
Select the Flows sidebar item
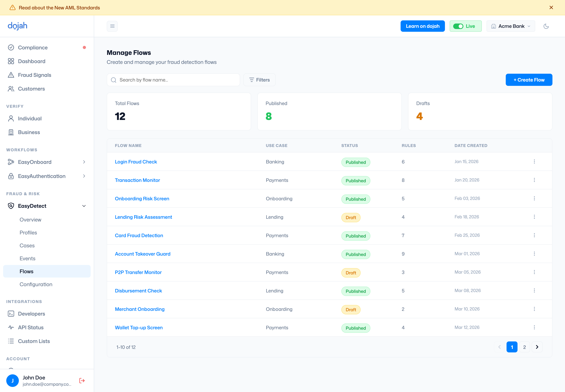(x=47, y=271)
